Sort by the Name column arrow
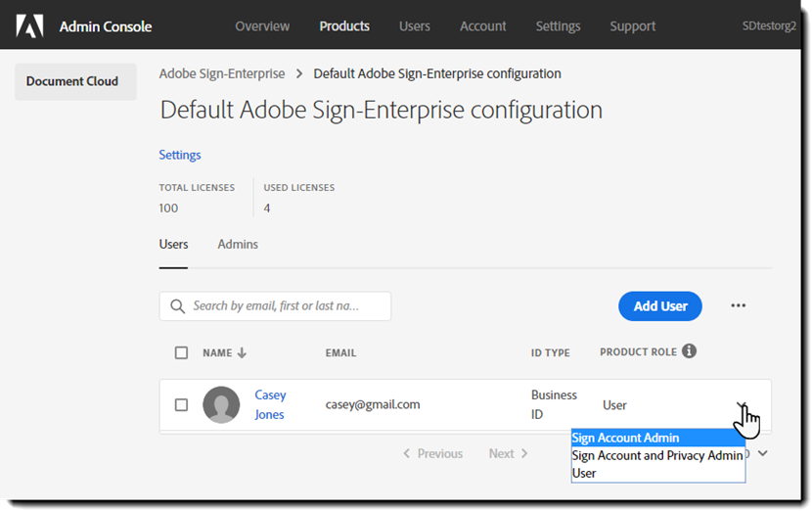The image size is (812, 511). point(242,352)
